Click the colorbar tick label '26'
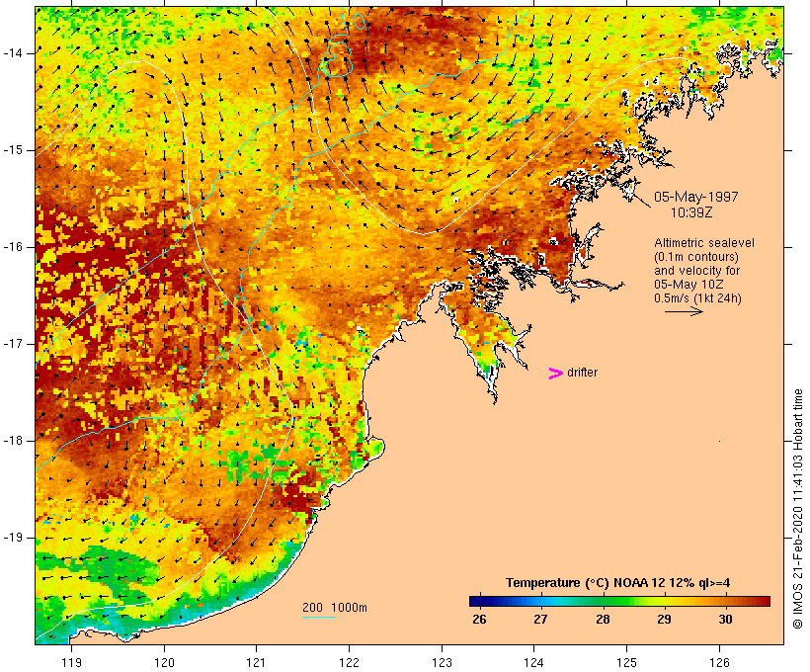This screenshot has height=672, width=810. click(479, 620)
